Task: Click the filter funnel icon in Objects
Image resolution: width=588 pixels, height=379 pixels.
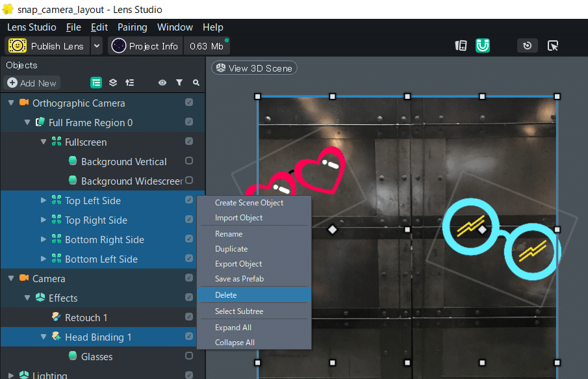Action: click(179, 83)
